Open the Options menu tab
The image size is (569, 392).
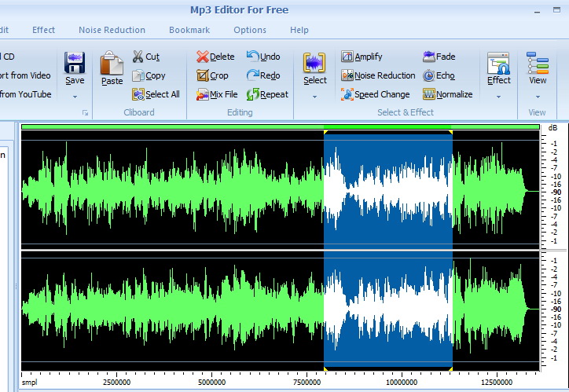coord(250,30)
